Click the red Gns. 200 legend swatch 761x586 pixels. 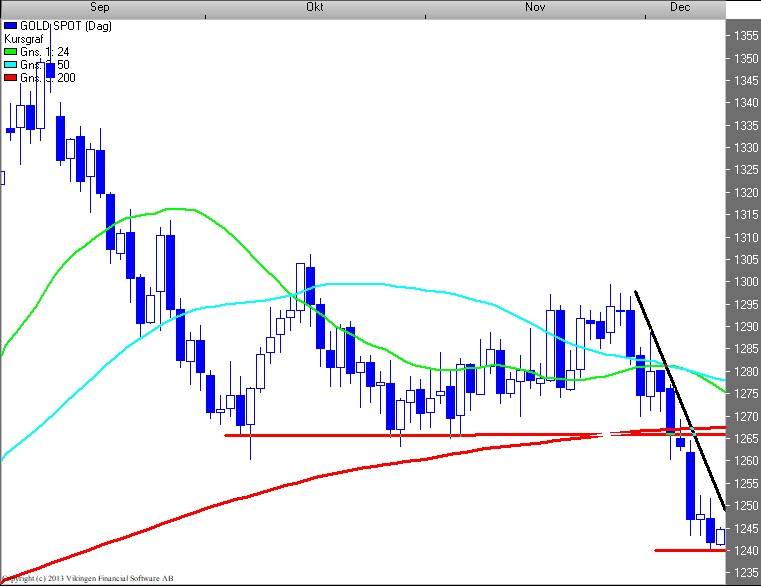point(10,78)
